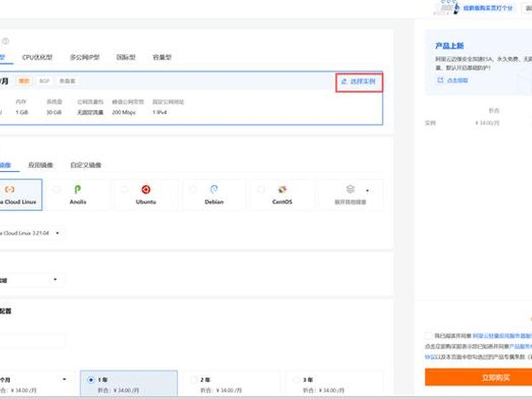The height and width of the screenshot is (399, 532).
Task: Click the link under the 产品上新 description
Action: point(458,80)
